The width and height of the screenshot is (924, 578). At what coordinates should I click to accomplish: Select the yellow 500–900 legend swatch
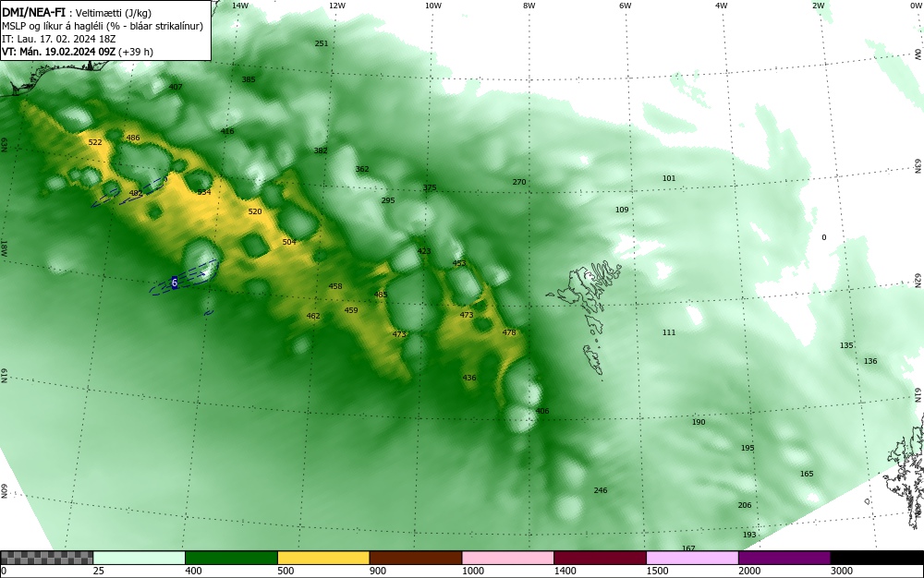coord(323,558)
